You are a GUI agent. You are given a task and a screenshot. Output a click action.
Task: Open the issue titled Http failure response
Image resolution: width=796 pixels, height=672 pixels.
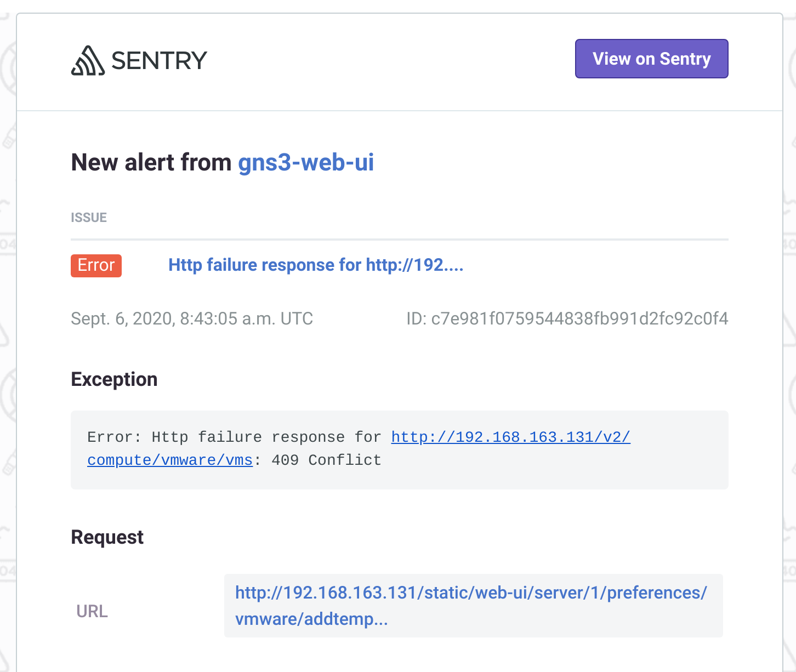pos(315,265)
